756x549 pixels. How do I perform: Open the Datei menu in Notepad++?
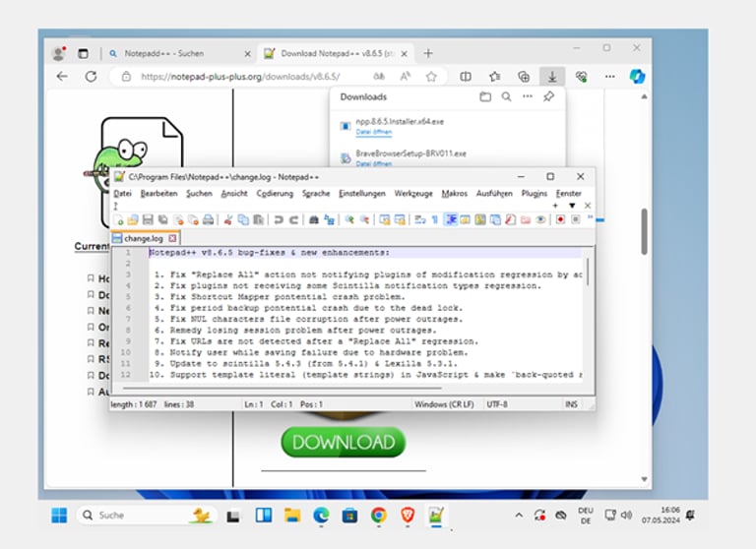[122, 193]
